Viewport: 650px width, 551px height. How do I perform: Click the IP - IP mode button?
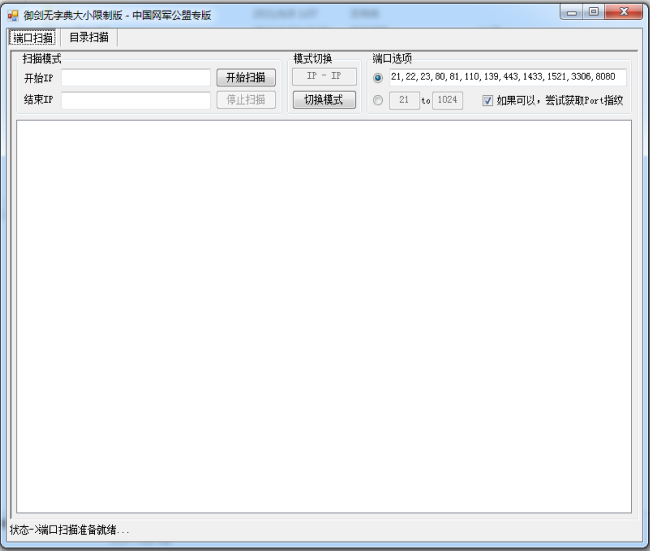(x=324, y=77)
